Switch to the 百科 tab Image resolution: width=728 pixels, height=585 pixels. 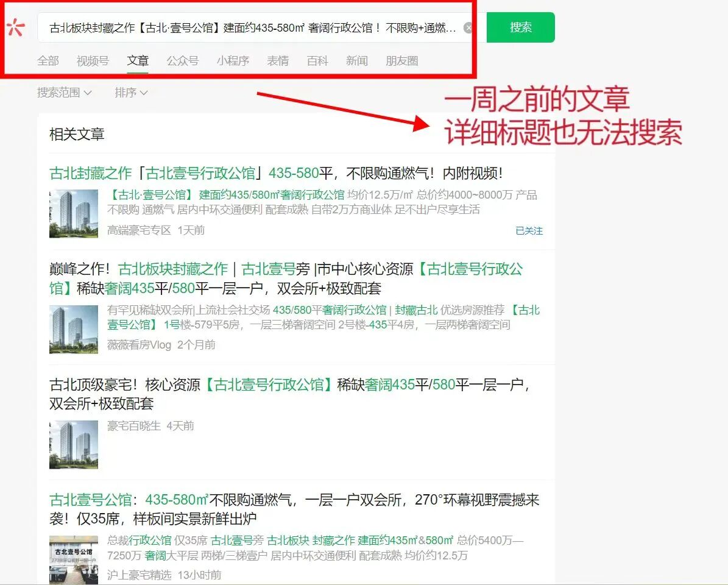click(x=317, y=61)
